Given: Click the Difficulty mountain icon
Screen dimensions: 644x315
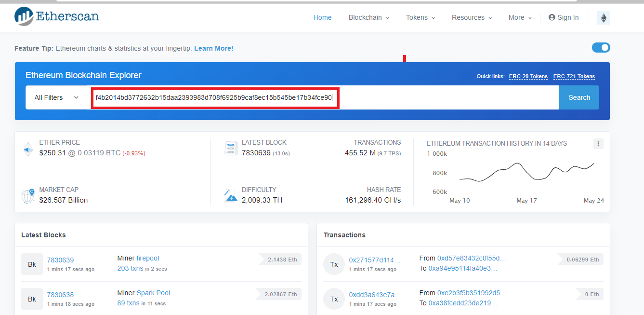Looking at the screenshot, I should [231, 195].
